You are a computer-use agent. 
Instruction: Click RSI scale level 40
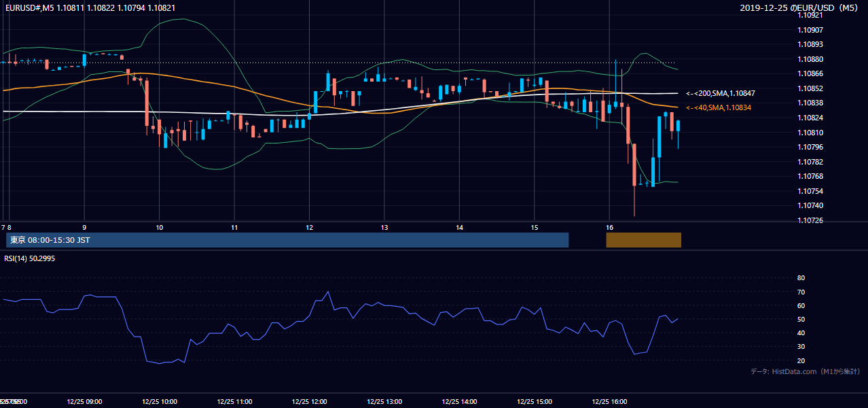[x=801, y=333]
